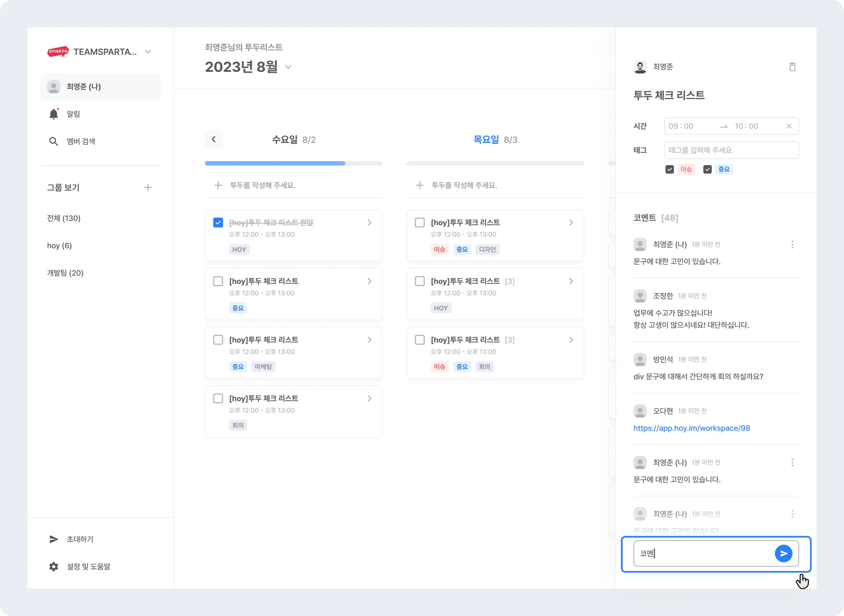Add a new group with plus icon

[x=148, y=187]
